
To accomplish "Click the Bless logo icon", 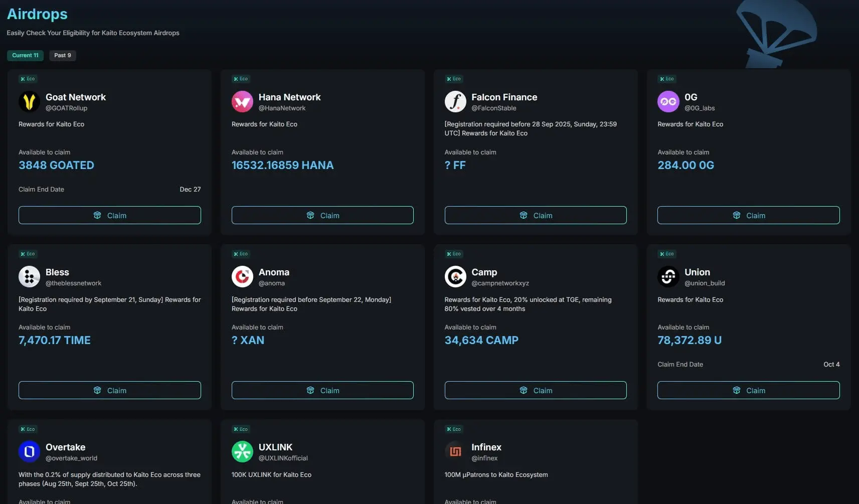I will (29, 277).
